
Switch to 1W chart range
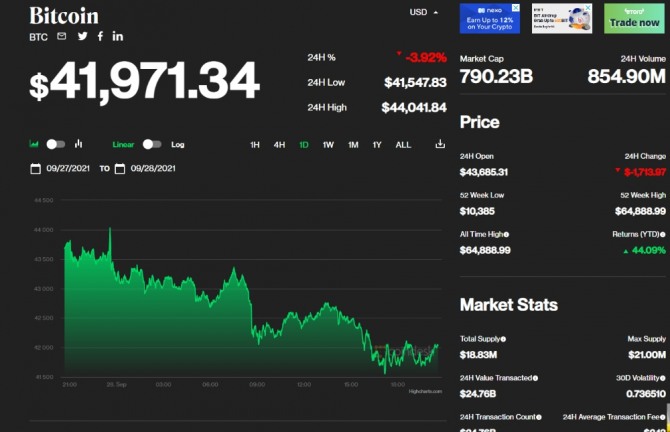click(x=328, y=145)
